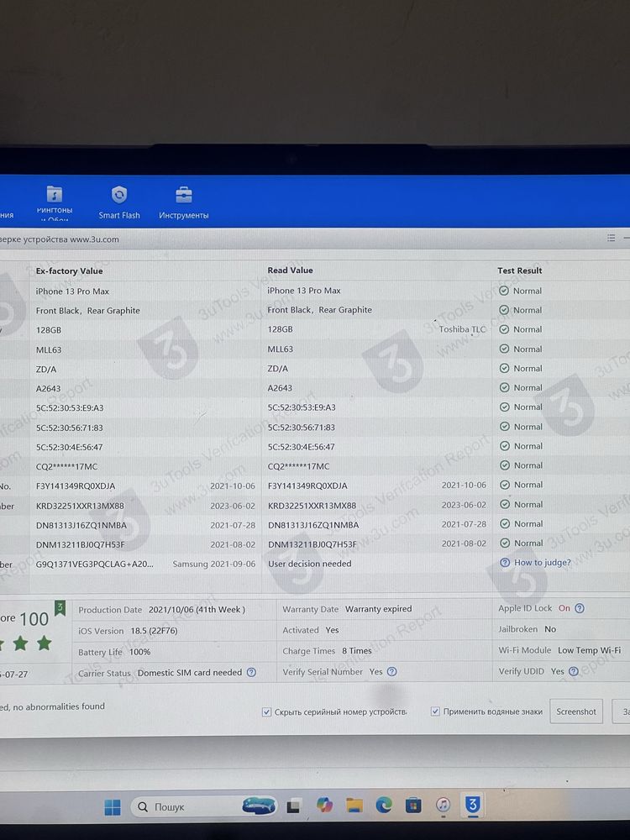
Task: Open help icon next to Verify Serial Number
Action: (x=392, y=671)
